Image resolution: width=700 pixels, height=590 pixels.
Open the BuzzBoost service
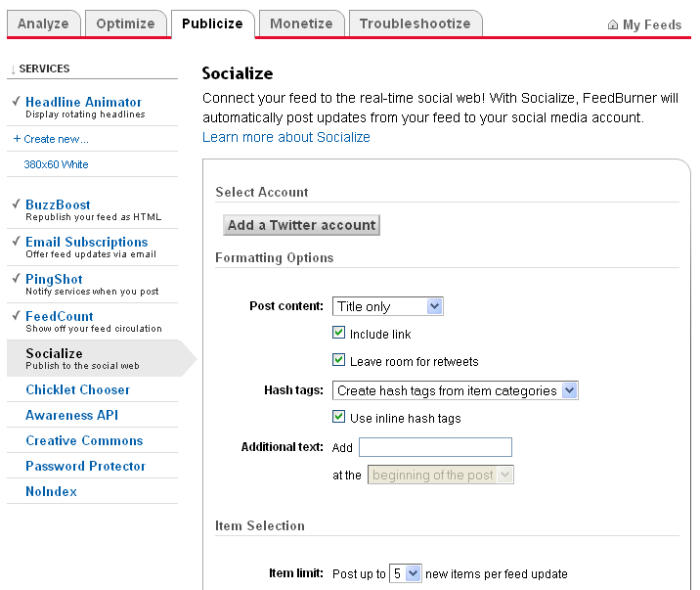pyautogui.click(x=58, y=204)
